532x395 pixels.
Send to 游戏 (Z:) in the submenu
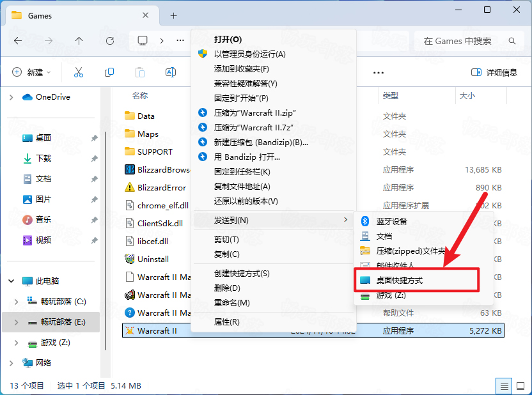tap(424, 295)
